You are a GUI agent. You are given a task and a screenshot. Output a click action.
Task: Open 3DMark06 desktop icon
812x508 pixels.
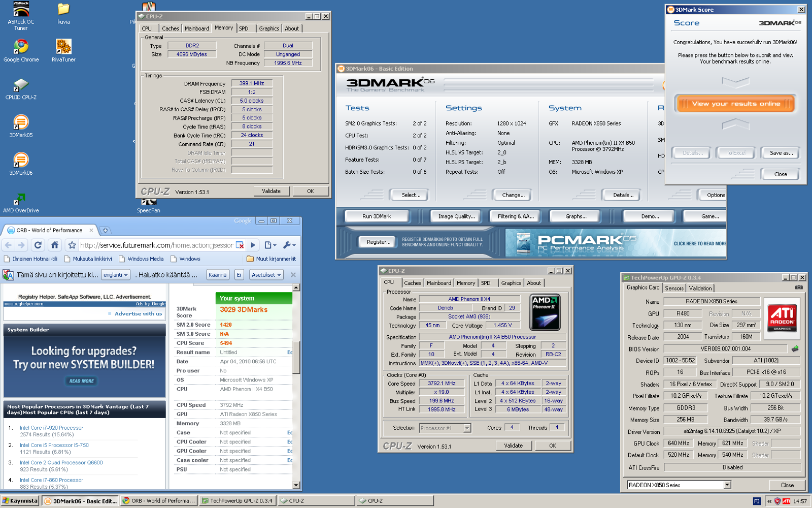(x=21, y=164)
